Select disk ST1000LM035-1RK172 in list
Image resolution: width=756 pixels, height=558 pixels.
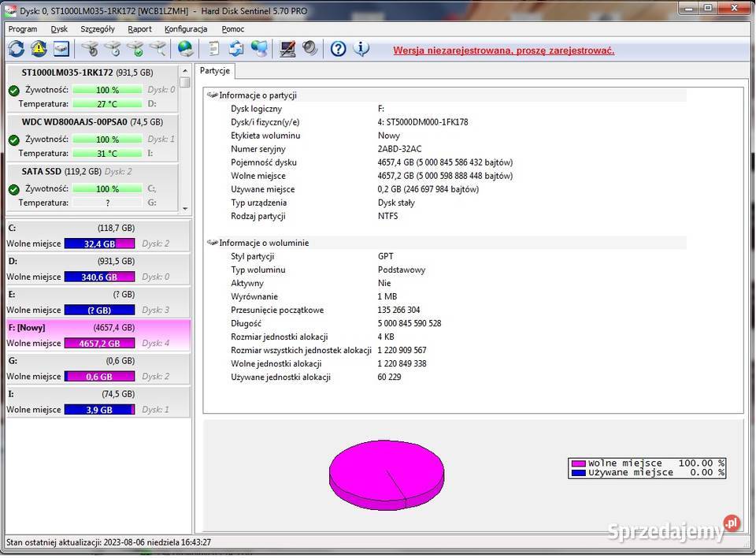tap(93, 87)
